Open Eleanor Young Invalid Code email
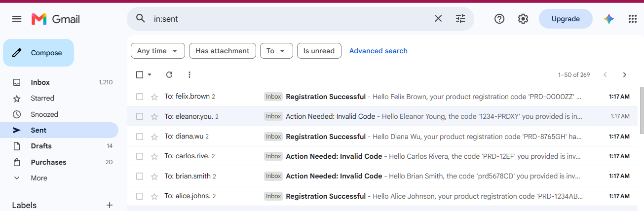The width and height of the screenshot is (644, 211). click(x=383, y=116)
